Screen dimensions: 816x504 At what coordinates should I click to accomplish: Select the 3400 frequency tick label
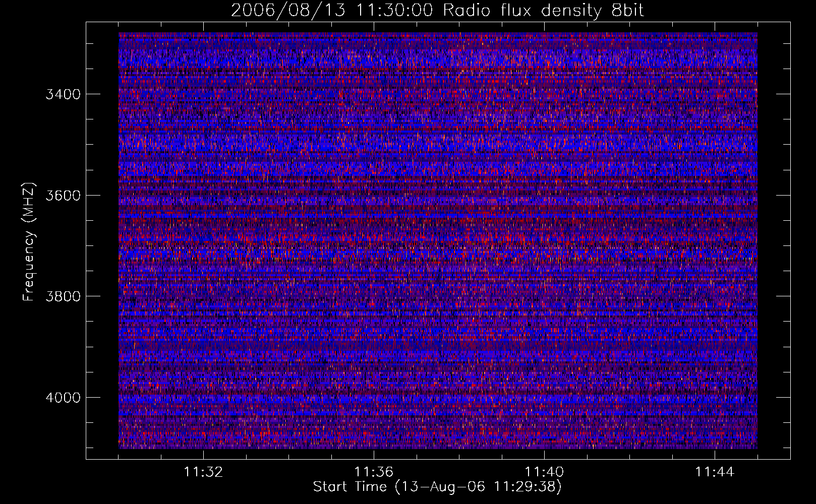click(x=63, y=94)
